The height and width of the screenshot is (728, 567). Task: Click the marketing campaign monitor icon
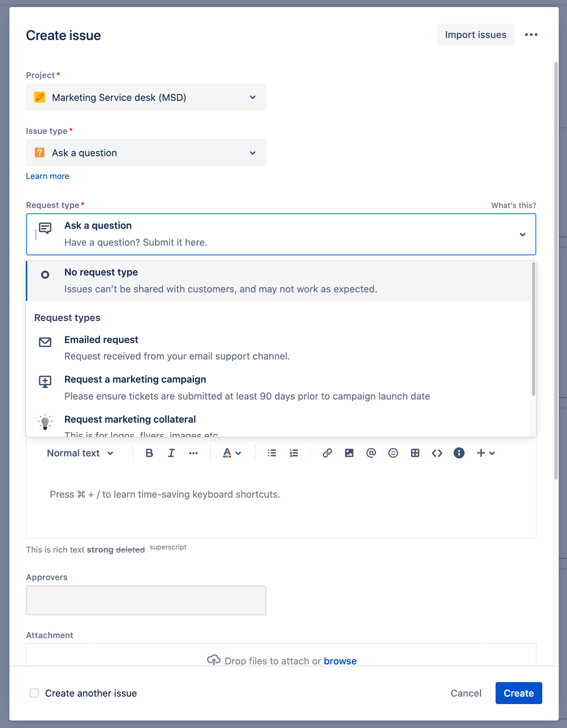45,381
